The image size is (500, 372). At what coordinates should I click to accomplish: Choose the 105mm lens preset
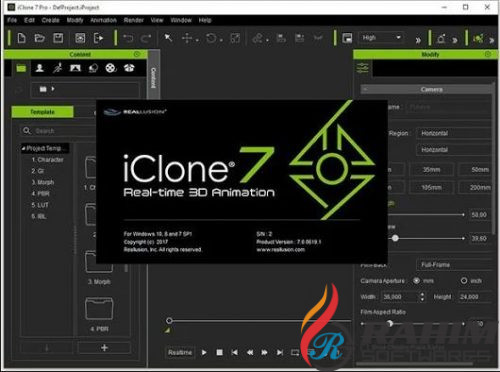[431, 188]
